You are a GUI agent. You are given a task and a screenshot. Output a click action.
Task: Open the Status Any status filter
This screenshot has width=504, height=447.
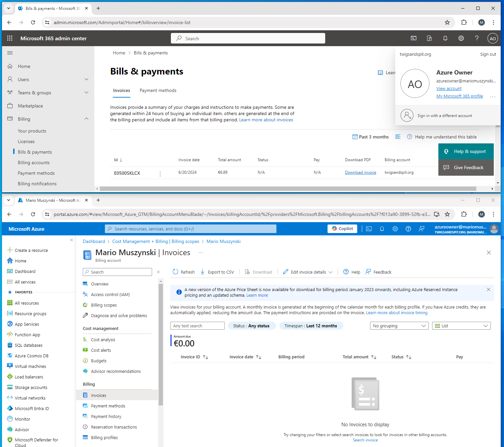251,326
